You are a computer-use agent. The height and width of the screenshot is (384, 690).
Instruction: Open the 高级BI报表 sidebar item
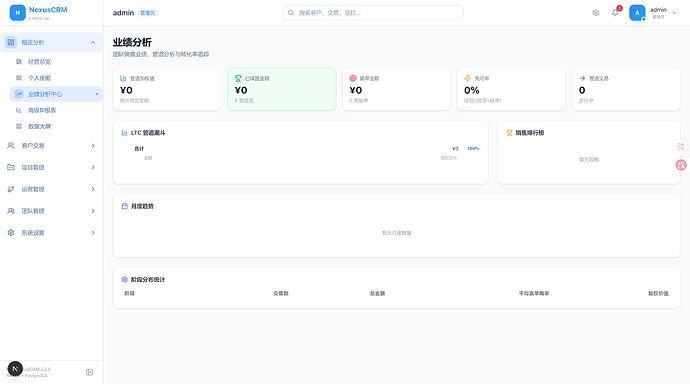pos(56,110)
